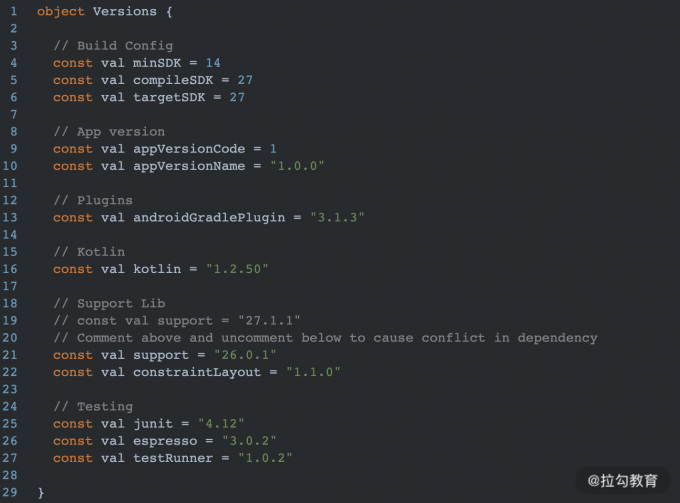Screen dimensions: 680x503
Task: Click the "4.12" junit version string
Action: coord(221,424)
